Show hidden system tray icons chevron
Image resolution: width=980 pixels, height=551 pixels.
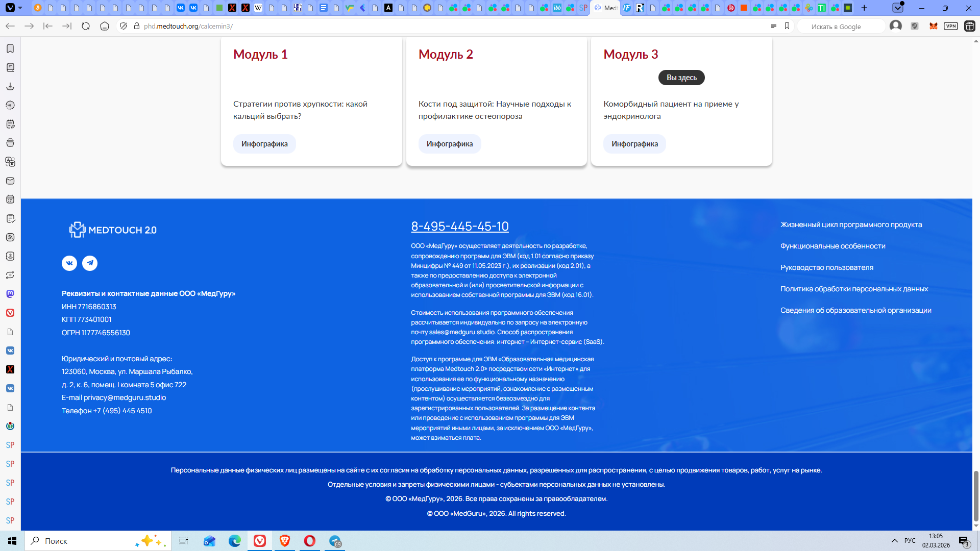click(894, 541)
